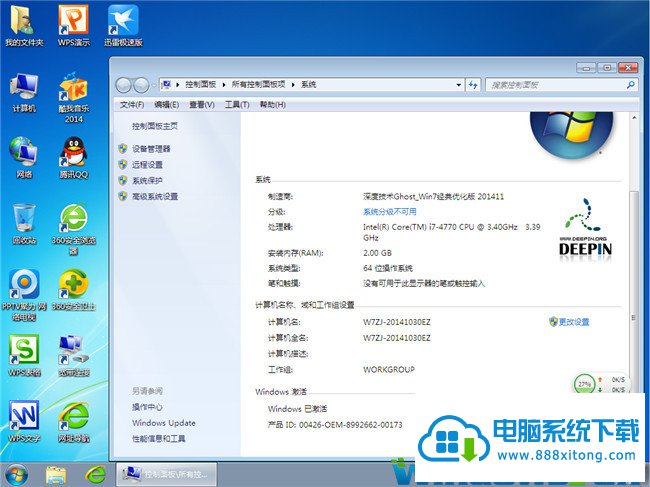Open the address bar history dropdown arrow
650x487 pixels.
point(458,85)
